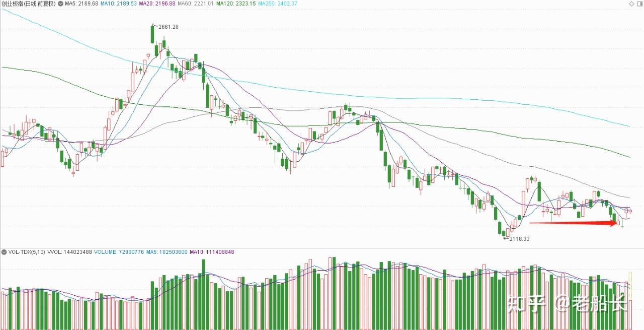Click the 2661.28 high price marker
Screen dimensions: 644x330
168,27
